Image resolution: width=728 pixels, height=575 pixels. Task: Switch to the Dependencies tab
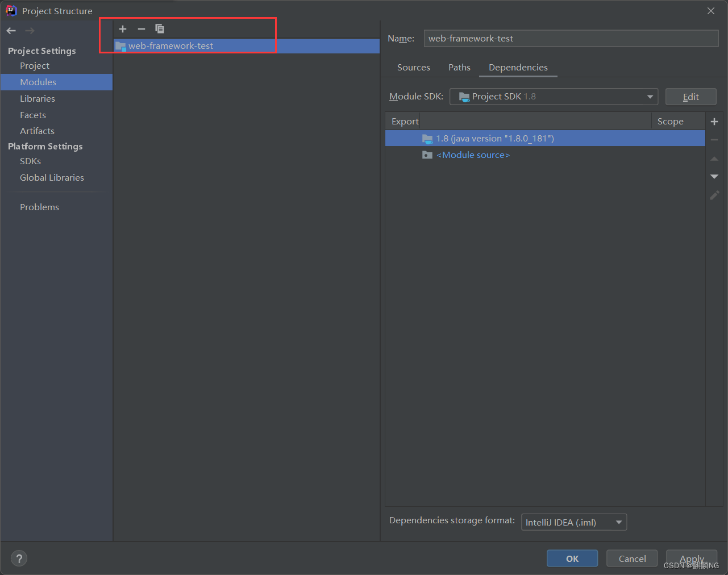coord(518,68)
